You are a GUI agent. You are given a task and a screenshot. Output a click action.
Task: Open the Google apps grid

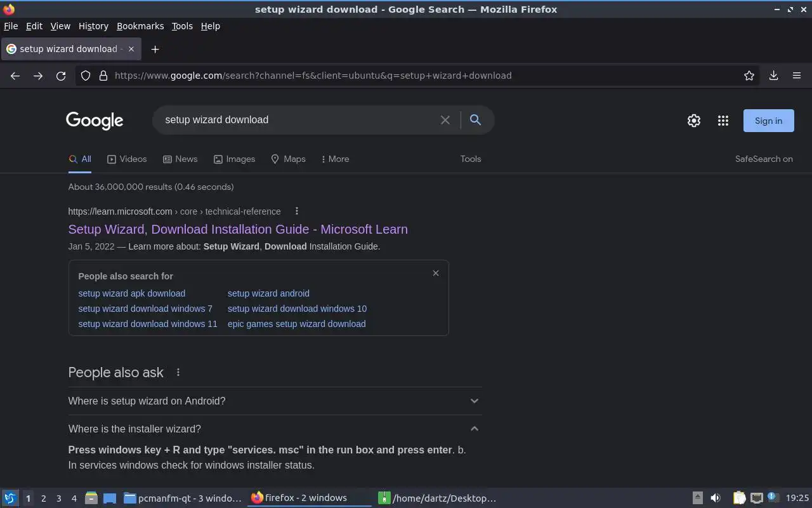[x=723, y=121]
